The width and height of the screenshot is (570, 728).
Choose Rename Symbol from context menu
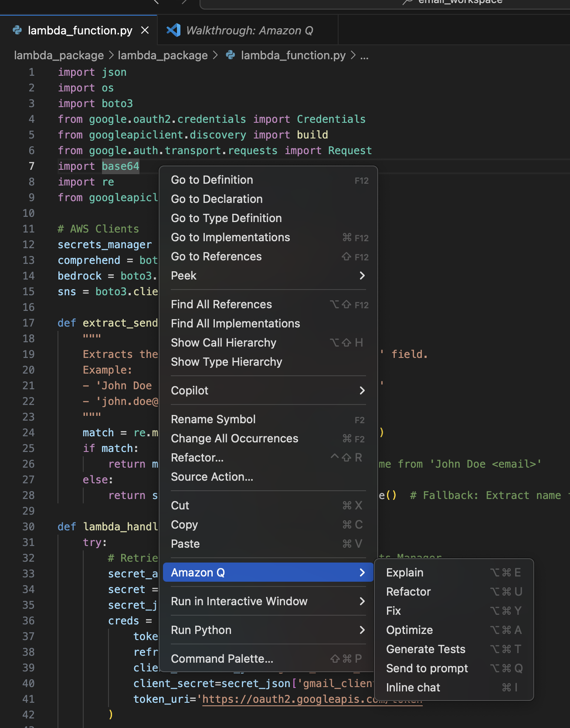click(x=213, y=419)
